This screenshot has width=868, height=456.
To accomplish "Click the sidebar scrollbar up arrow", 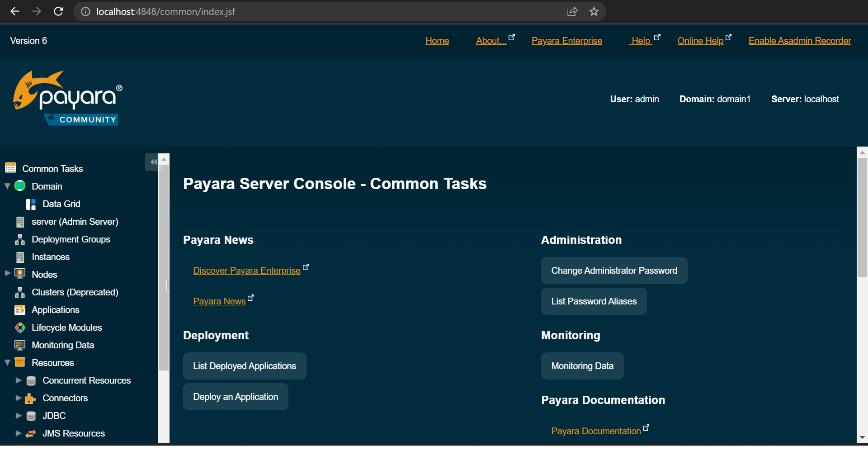I will pyautogui.click(x=164, y=159).
